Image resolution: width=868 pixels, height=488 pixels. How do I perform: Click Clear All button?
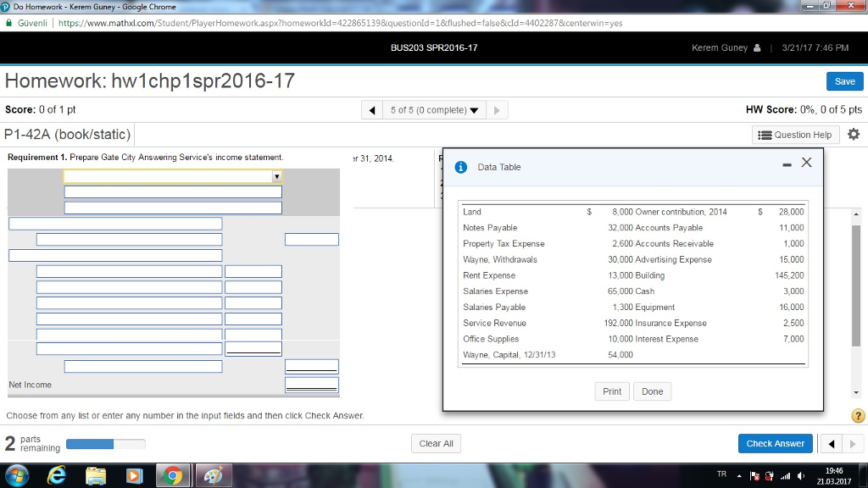(436, 443)
